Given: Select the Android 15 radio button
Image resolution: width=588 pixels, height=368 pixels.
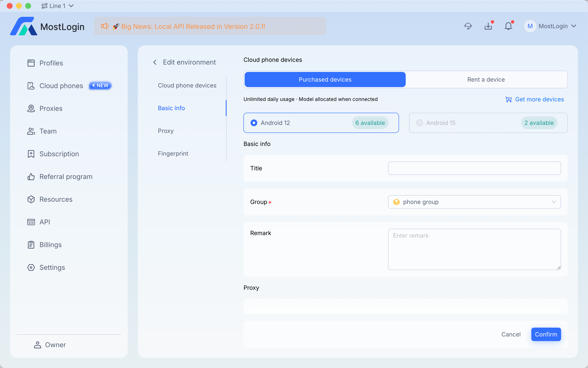Looking at the screenshot, I should click(419, 123).
